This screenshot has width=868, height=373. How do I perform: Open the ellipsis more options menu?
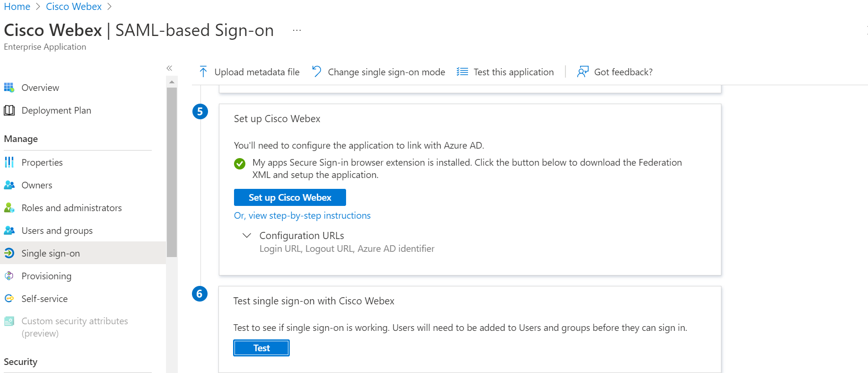pos(297,30)
